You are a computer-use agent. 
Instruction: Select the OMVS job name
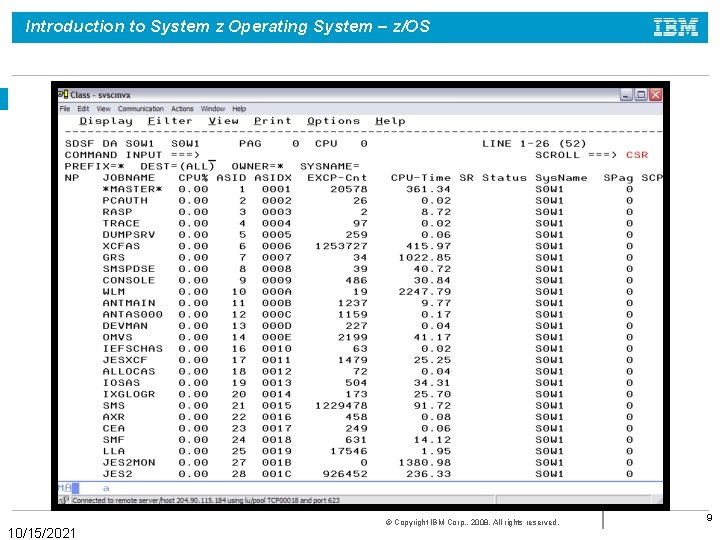pyautogui.click(x=118, y=338)
